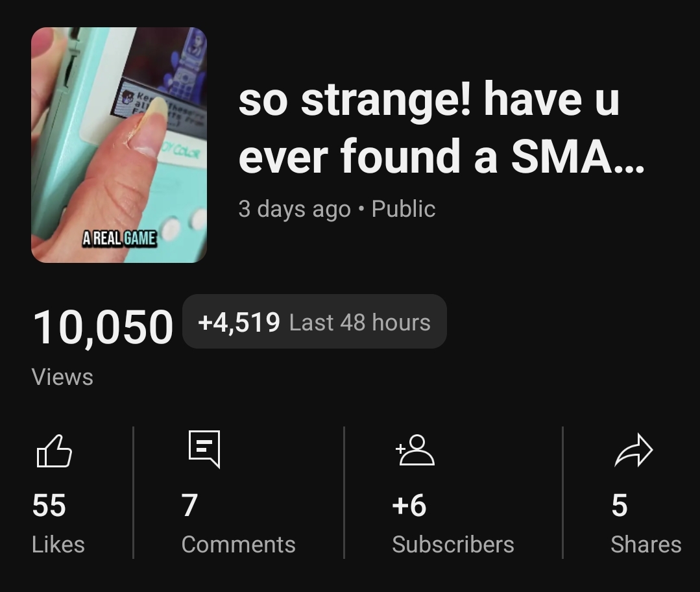Tap the 'Likes' label
Screen dimensions: 700x592
58,545
